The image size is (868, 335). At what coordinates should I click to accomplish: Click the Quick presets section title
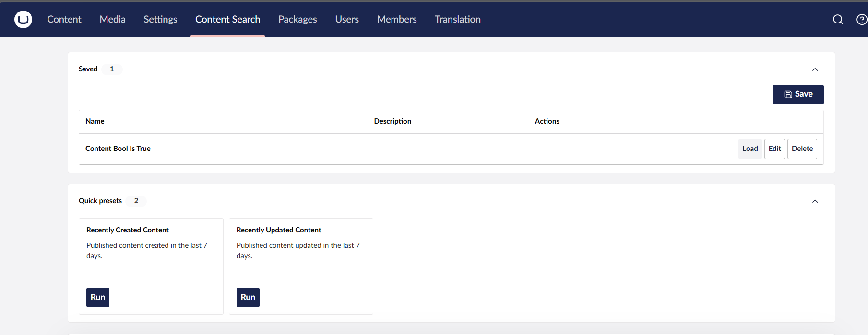[x=100, y=201]
